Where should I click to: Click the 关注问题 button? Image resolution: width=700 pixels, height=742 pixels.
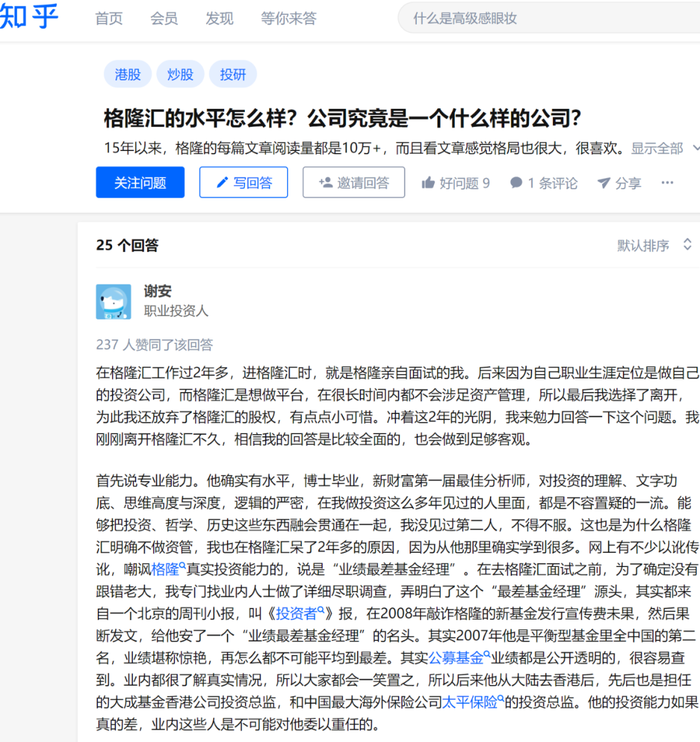click(140, 182)
